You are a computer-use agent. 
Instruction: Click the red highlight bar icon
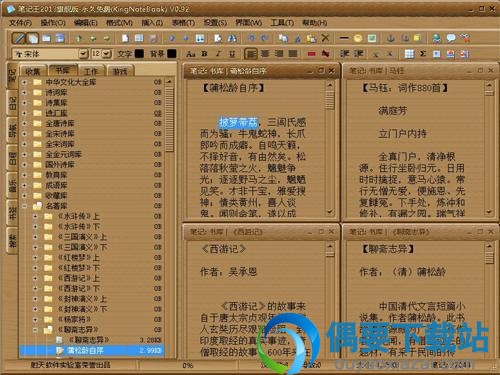point(312,54)
